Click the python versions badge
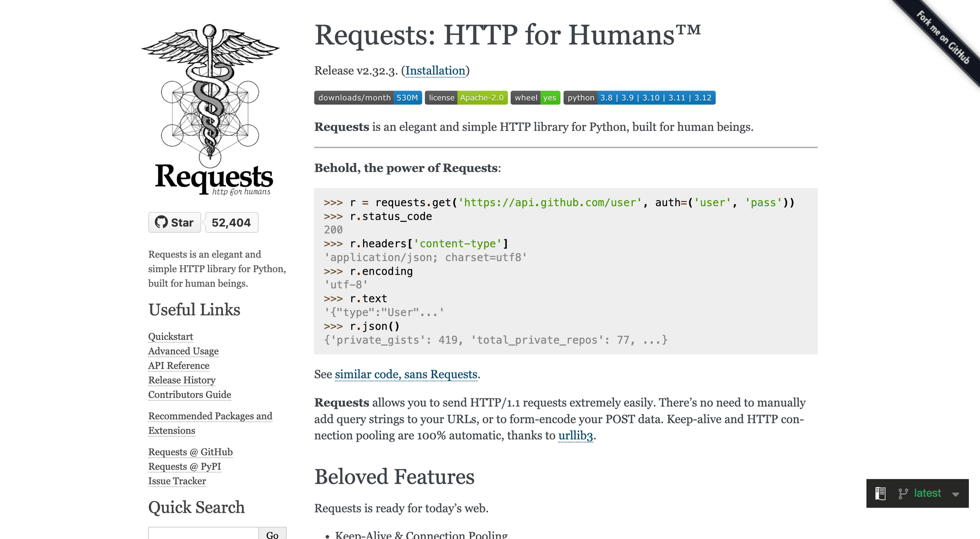The width and height of the screenshot is (980, 539). 639,98
